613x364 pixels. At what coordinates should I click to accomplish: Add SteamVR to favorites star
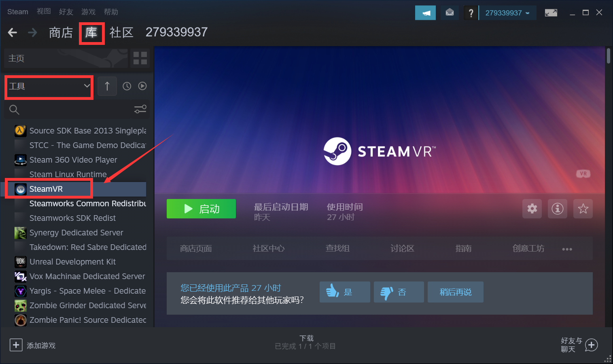pyautogui.click(x=583, y=209)
